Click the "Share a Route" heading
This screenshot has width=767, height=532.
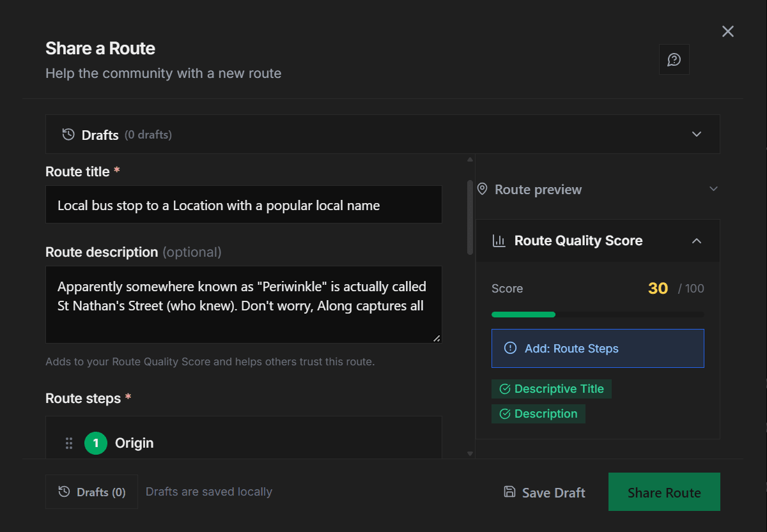click(100, 49)
